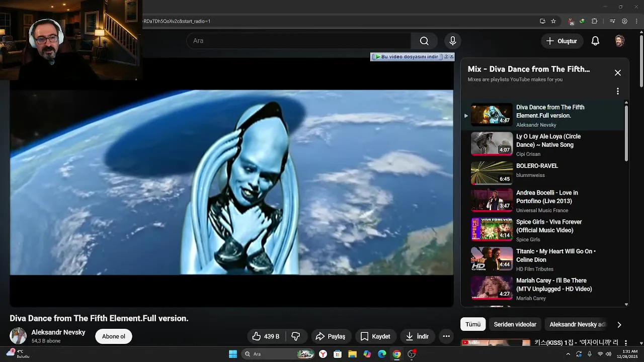Save the video with Kaydet

[375, 336]
